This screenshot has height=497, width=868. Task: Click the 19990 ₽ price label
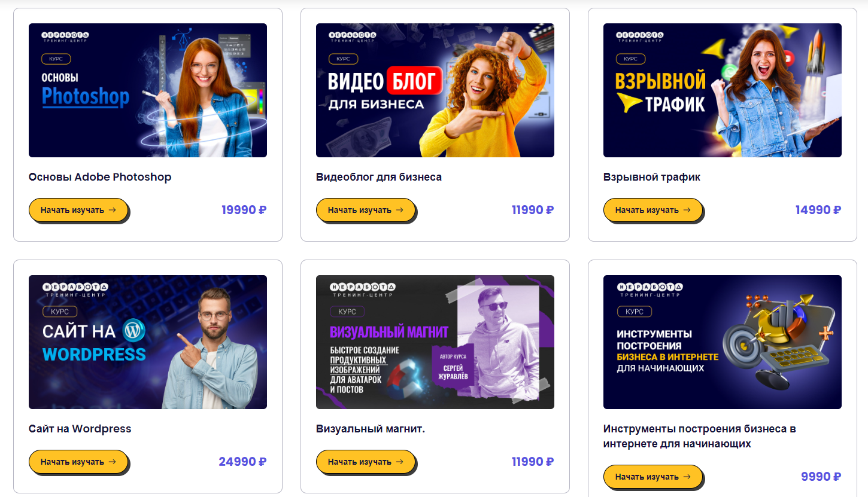pos(244,210)
